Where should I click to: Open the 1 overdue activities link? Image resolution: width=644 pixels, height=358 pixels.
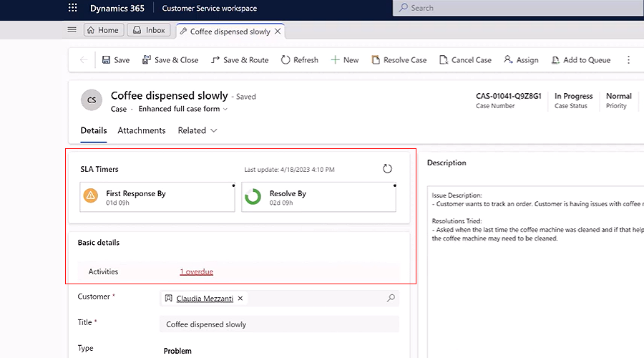197,271
